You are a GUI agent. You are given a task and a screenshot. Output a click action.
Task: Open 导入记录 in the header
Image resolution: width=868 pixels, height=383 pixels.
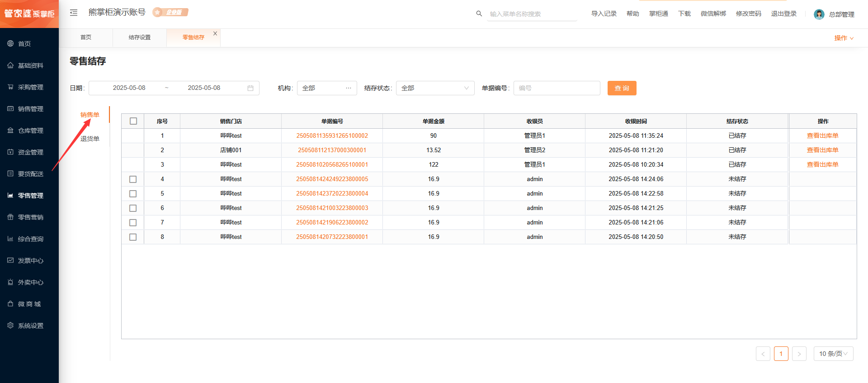pos(604,14)
